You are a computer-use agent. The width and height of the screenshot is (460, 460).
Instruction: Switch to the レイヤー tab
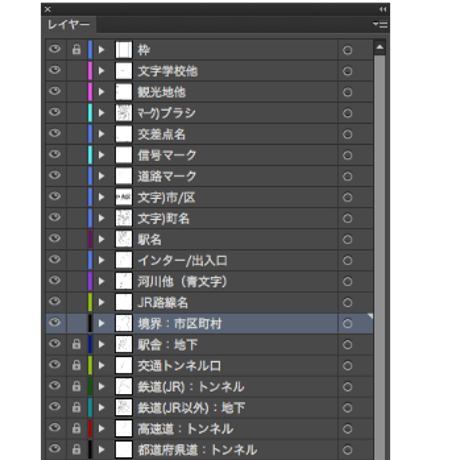[x=69, y=24]
